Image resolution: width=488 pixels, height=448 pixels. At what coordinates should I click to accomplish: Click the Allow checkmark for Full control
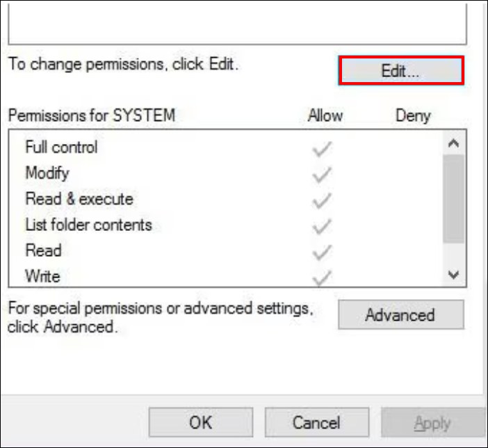(321, 148)
